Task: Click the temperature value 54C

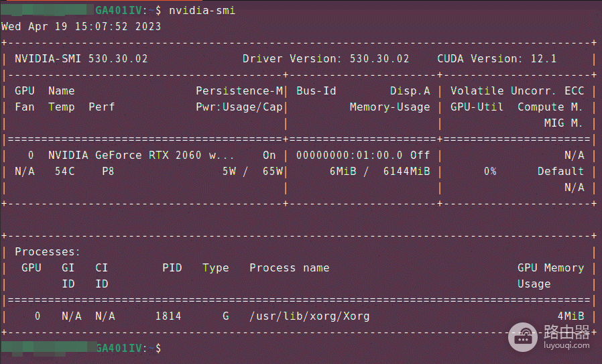Action: pyautogui.click(x=64, y=172)
